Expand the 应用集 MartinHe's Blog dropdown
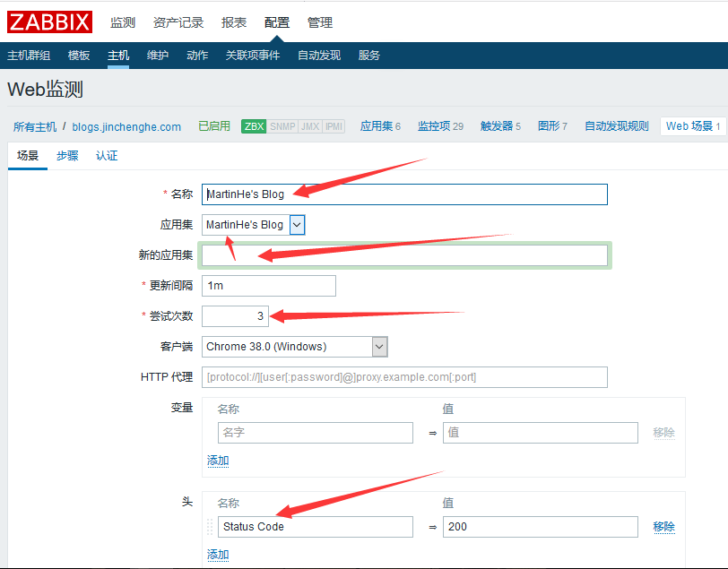 click(298, 225)
